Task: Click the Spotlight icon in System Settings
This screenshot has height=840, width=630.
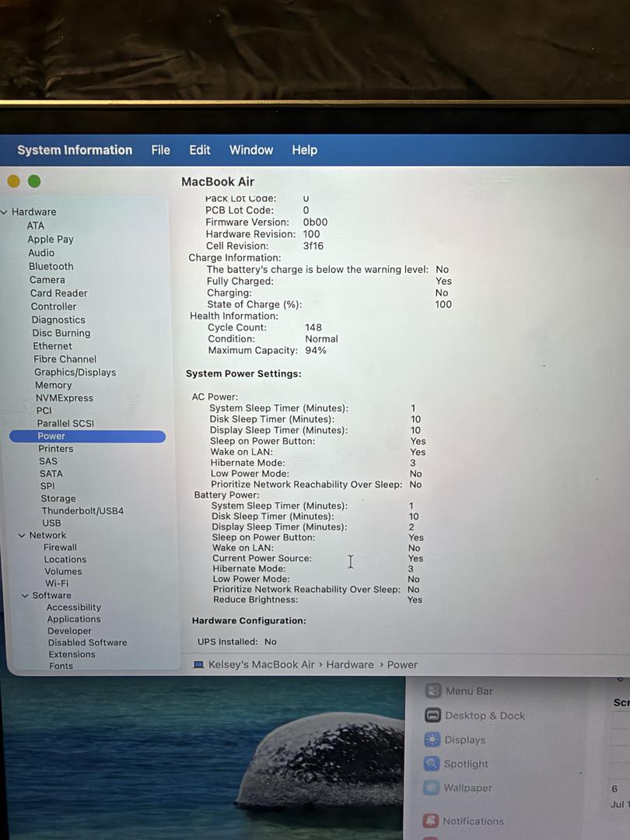Action: click(431, 764)
